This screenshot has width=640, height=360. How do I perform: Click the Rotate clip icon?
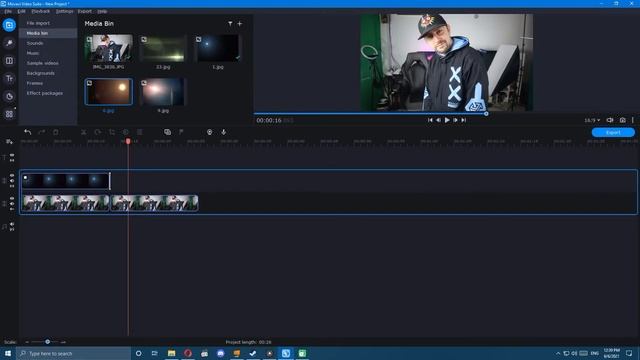[x=98, y=132]
